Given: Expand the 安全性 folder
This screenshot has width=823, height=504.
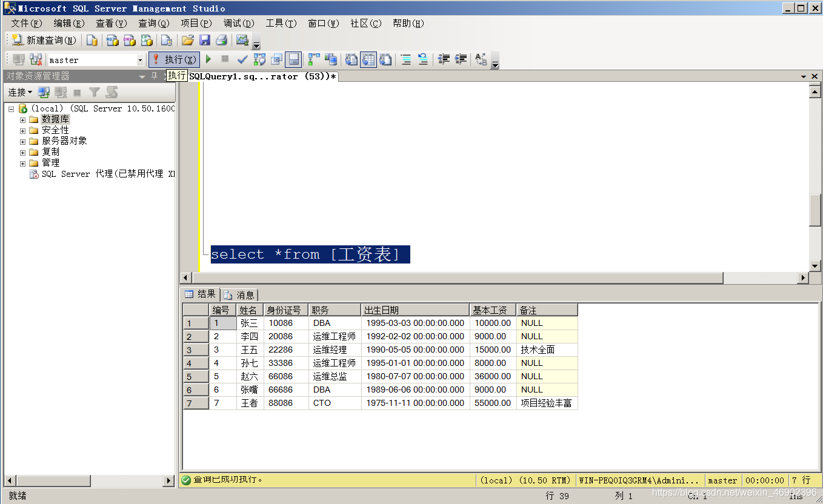Looking at the screenshot, I should tap(23, 130).
